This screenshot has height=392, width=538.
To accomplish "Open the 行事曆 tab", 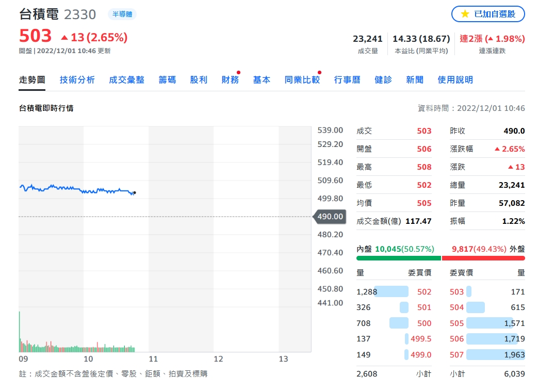I will [347, 80].
